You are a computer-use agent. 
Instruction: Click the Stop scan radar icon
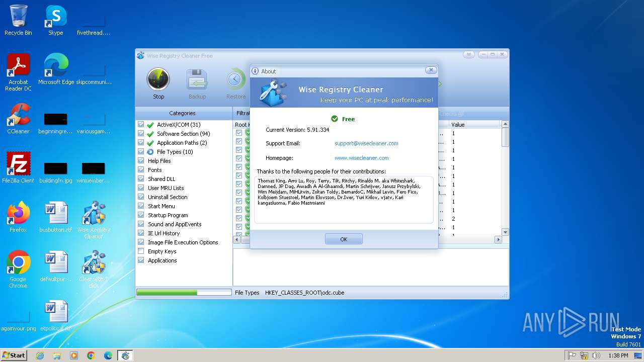click(x=158, y=80)
